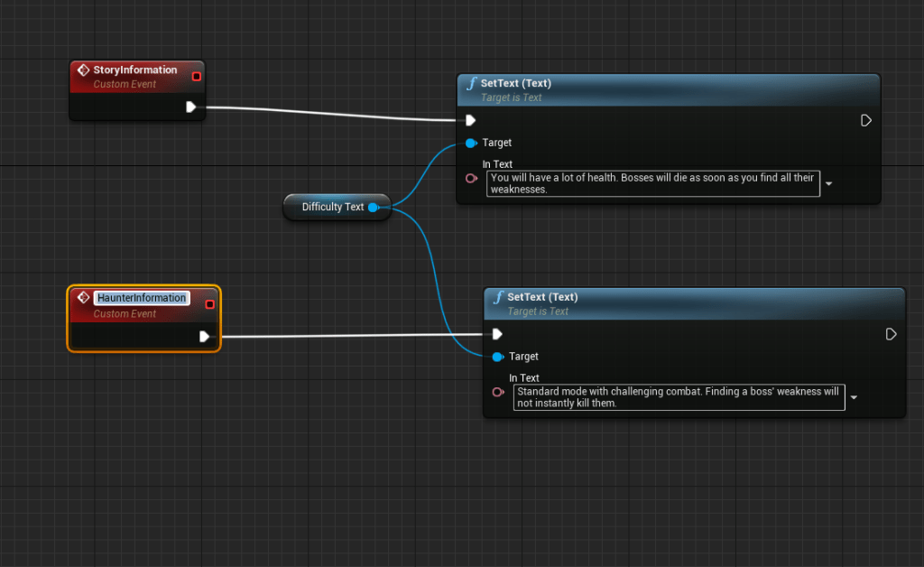The height and width of the screenshot is (567, 924).
Task: Click the StoryInformation event diamond icon
Action: click(x=84, y=70)
